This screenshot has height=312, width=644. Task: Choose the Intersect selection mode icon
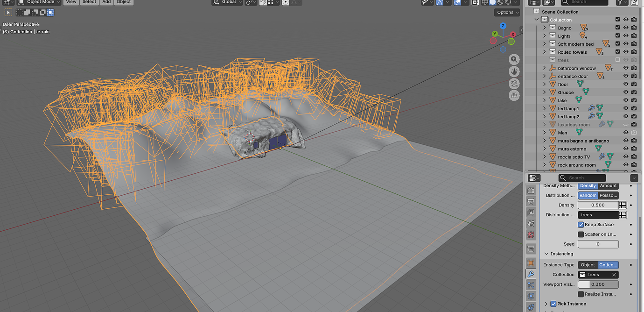coord(50,13)
